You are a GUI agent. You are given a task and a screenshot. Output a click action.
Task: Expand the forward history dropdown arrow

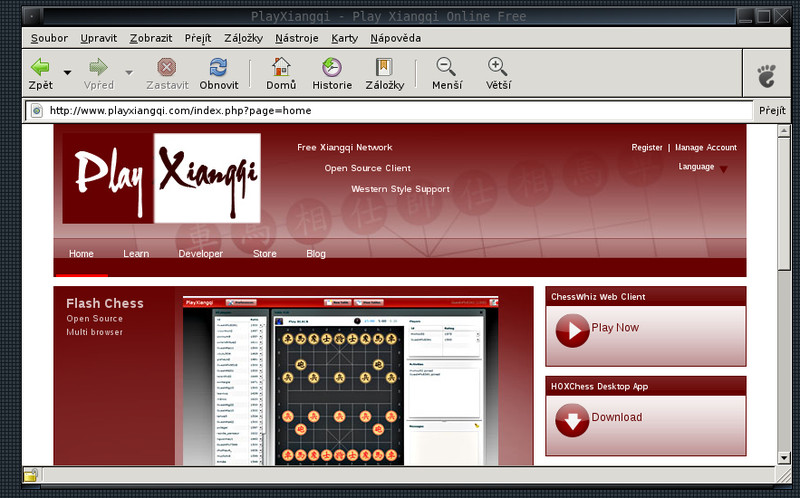(129, 72)
